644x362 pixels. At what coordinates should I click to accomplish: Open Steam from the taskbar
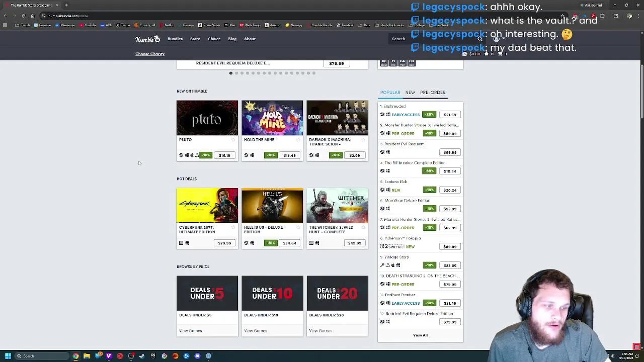(x=142, y=356)
